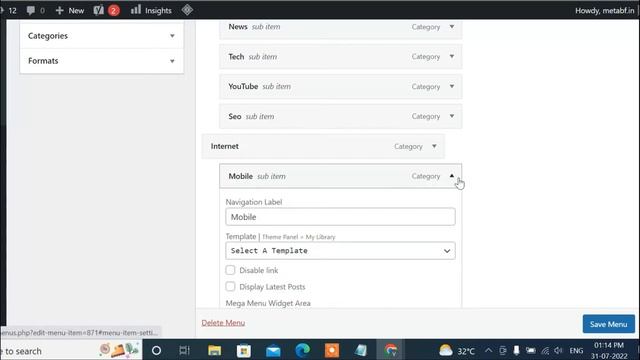The image size is (640, 360).
Task: Open the notepad-style app in the taskbar
Action: 361,350
